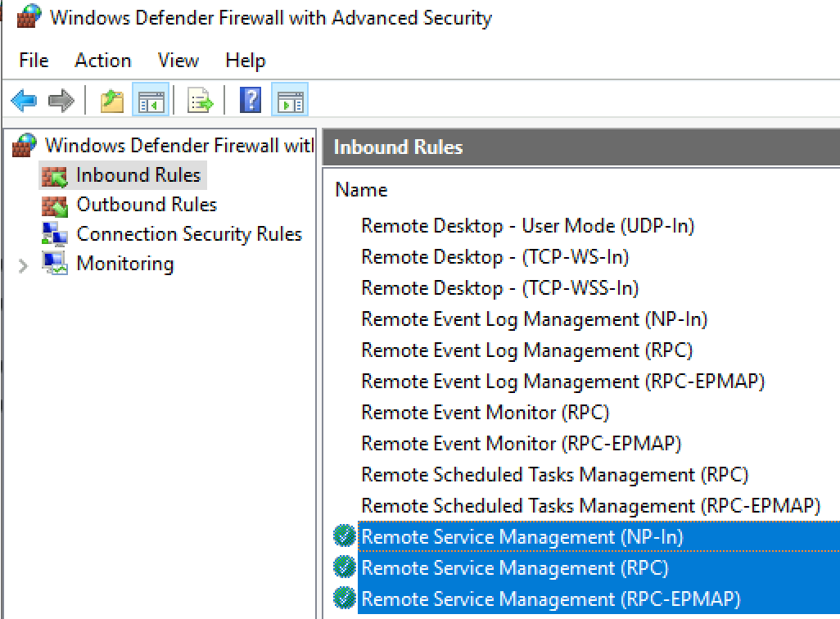Expand the Monitoring tree node
This screenshot has height=619, width=840.
tap(23, 265)
